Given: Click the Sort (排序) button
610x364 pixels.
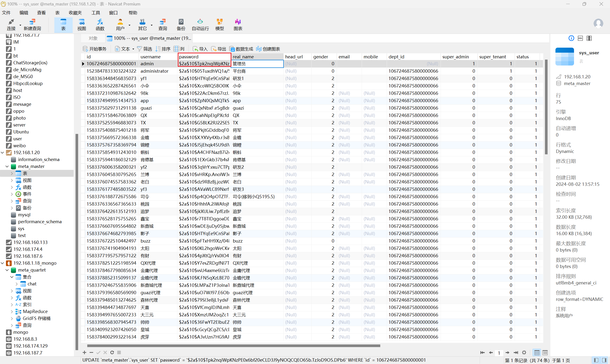Looking at the screenshot, I should [163, 49].
